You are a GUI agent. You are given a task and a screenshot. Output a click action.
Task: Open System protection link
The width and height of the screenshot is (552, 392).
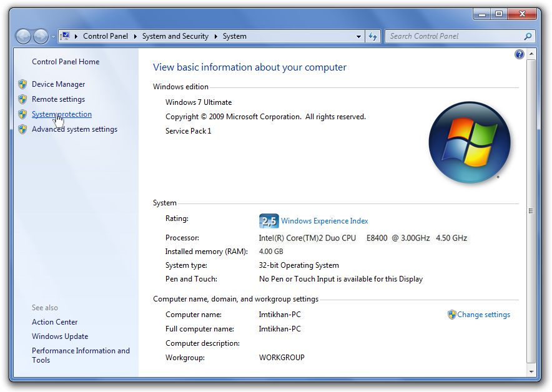pos(62,114)
